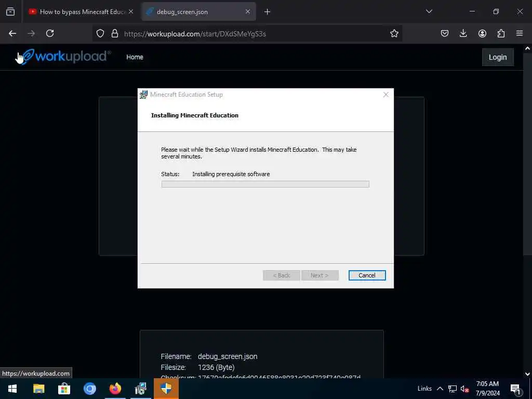Bookmark this page with star icon

(x=394, y=34)
